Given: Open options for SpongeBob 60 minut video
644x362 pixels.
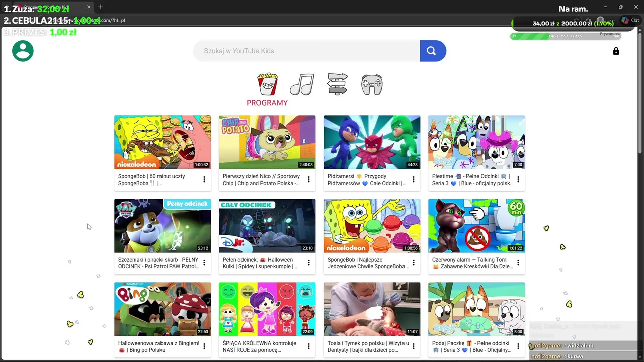Looking at the screenshot, I should pos(204,179).
